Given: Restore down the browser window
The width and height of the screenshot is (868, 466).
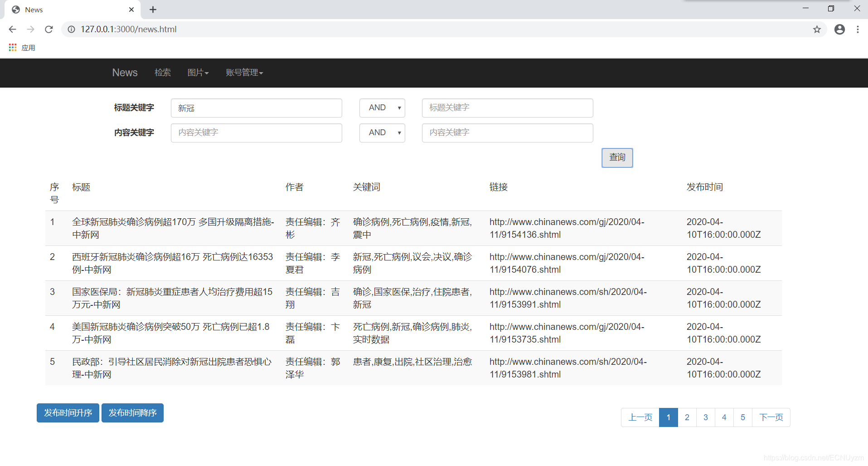Looking at the screenshot, I should (x=831, y=8).
